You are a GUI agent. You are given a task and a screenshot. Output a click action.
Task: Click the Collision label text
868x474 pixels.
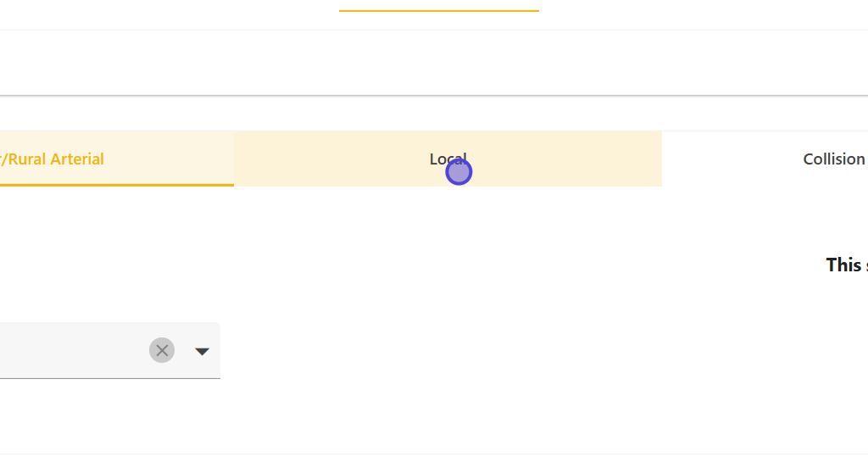(x=834, y=159)
